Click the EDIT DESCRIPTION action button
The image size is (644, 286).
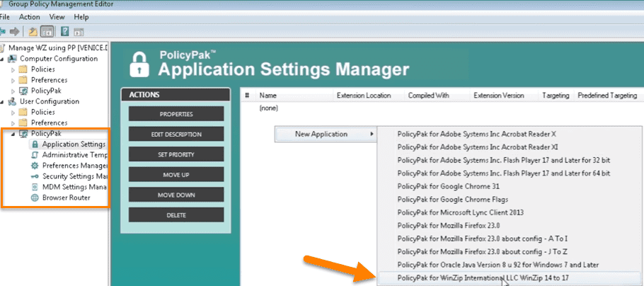tap(176, 134)
